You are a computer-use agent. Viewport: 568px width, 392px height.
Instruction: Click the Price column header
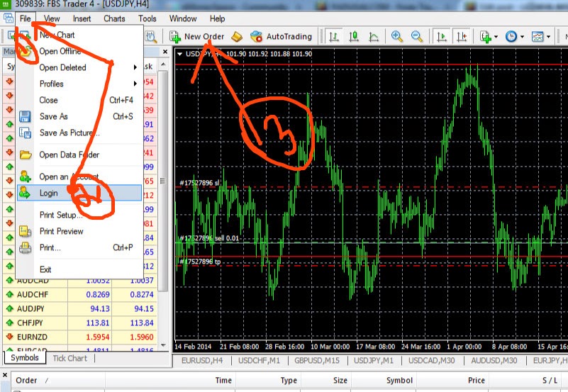click(452, 381)
